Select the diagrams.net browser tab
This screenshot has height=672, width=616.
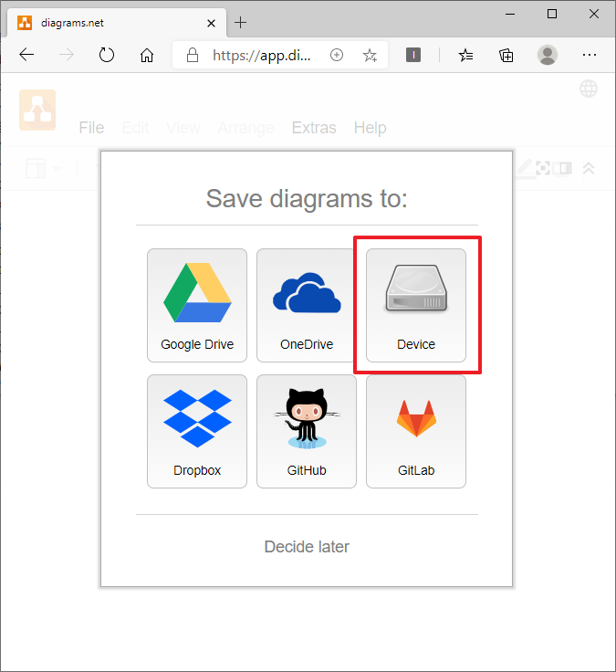point(117,23)
